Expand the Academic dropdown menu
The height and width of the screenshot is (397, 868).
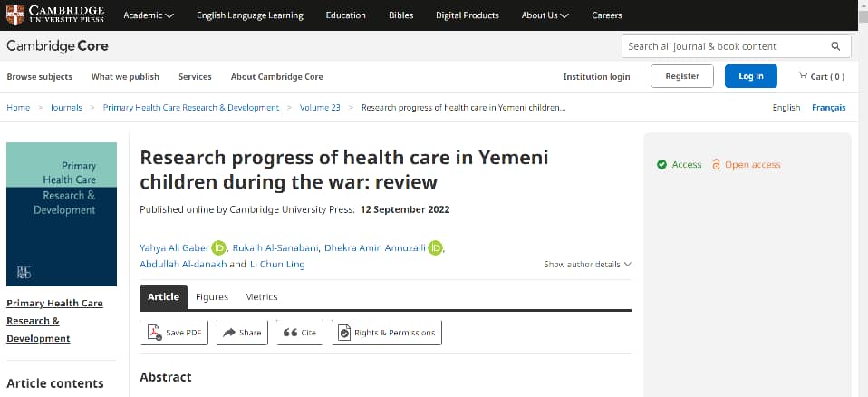149,15
